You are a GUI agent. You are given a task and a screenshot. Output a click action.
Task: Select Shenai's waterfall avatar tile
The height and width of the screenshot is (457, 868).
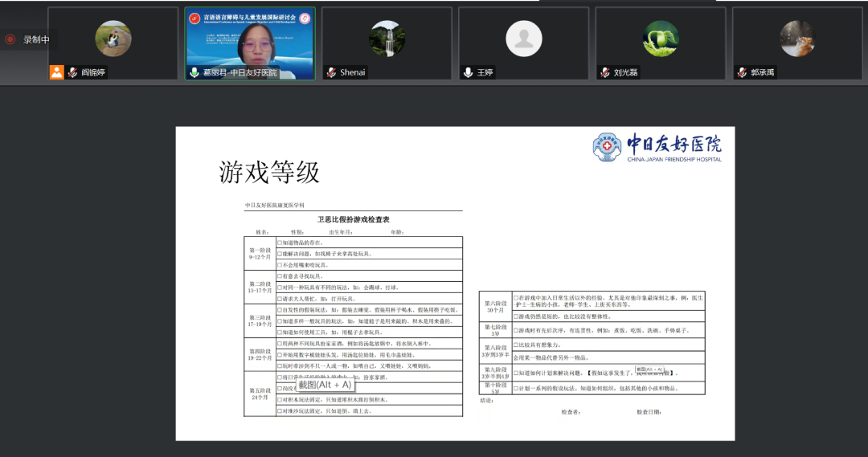point(387,39)
